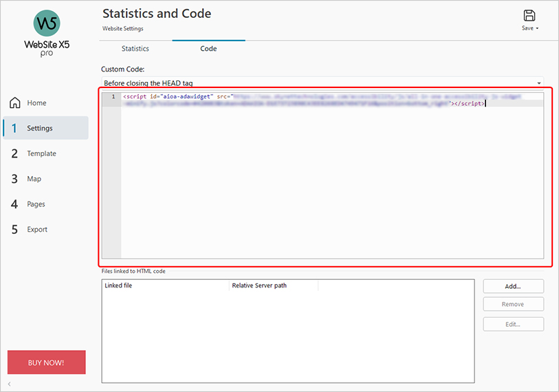Click line number 1 in code gutter

[113, 97]
